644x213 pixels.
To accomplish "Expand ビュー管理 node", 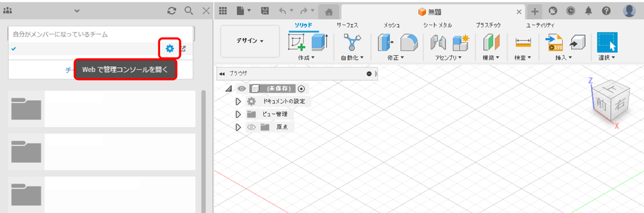I will coord(238,114).
